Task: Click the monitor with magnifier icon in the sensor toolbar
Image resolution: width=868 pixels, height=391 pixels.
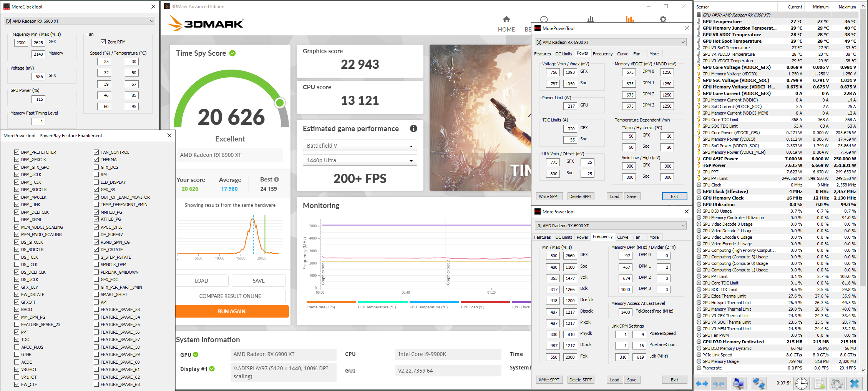Action: [738, 383]
